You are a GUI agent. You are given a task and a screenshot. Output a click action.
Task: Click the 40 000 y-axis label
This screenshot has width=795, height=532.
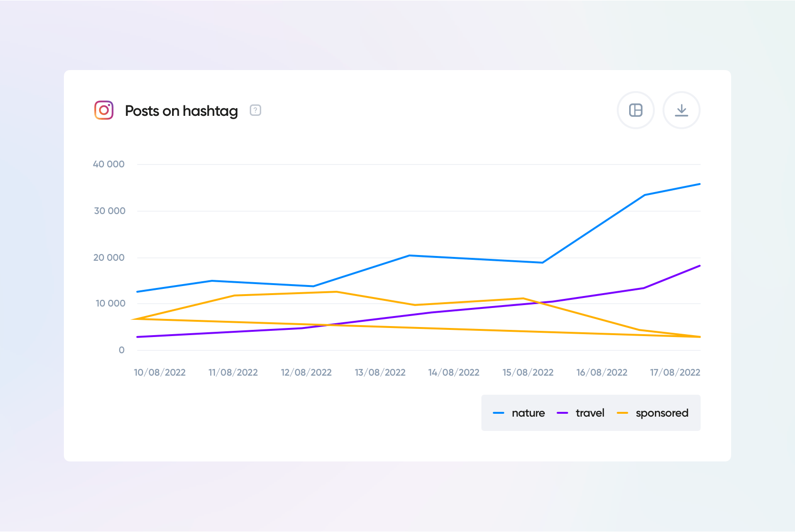pos(109,164)
